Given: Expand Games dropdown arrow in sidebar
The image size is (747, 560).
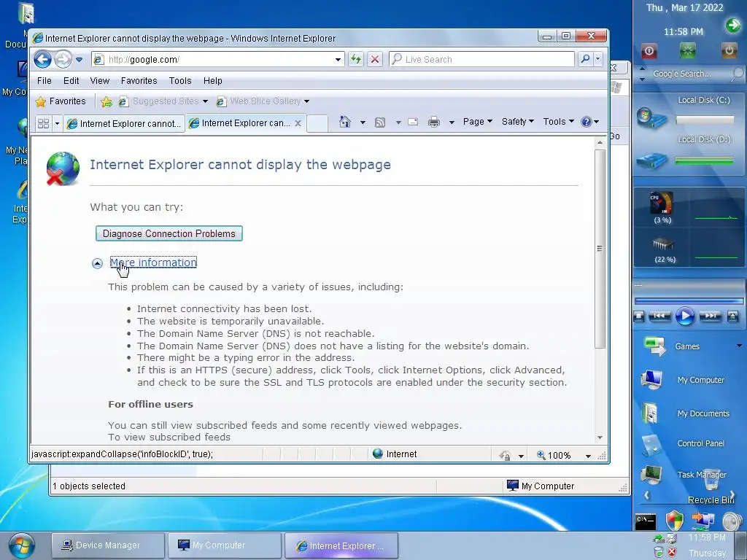Looking at the screenshot, I should tap(740, 346).
